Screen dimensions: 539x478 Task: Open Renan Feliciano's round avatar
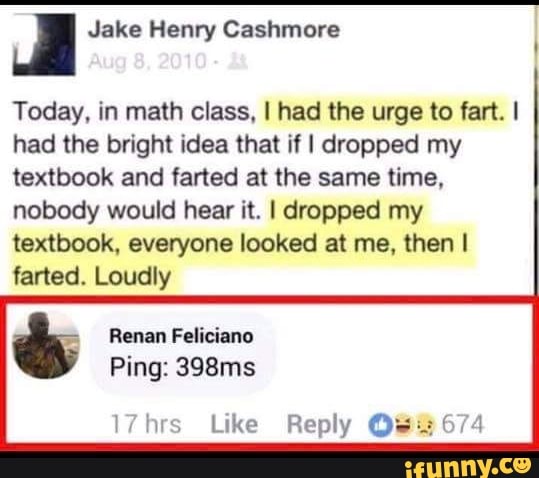coord(46,345)
